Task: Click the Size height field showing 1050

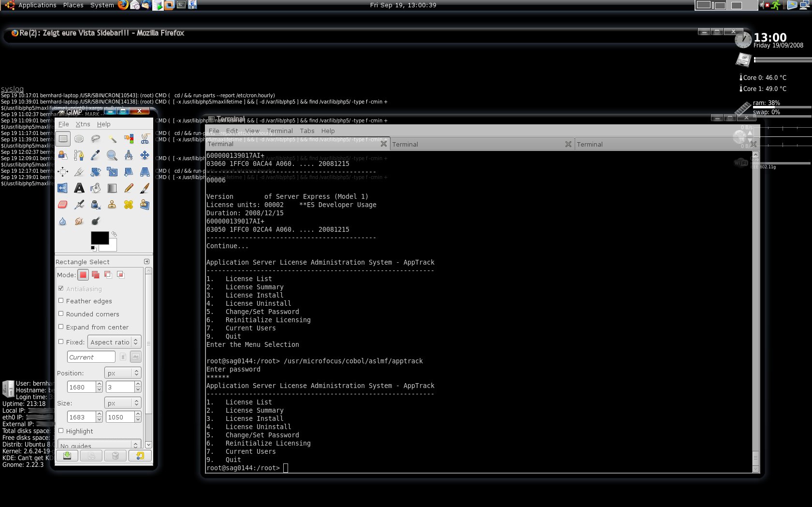Action: coord(120,417)
